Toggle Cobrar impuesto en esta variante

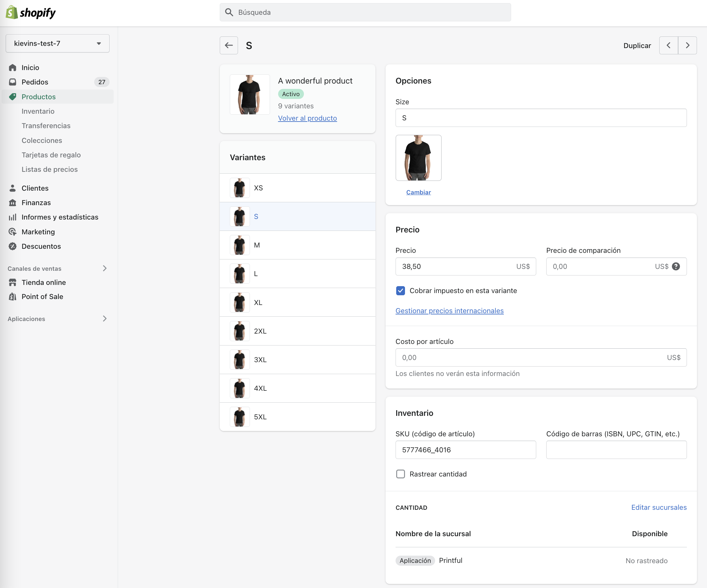[401, 291]
